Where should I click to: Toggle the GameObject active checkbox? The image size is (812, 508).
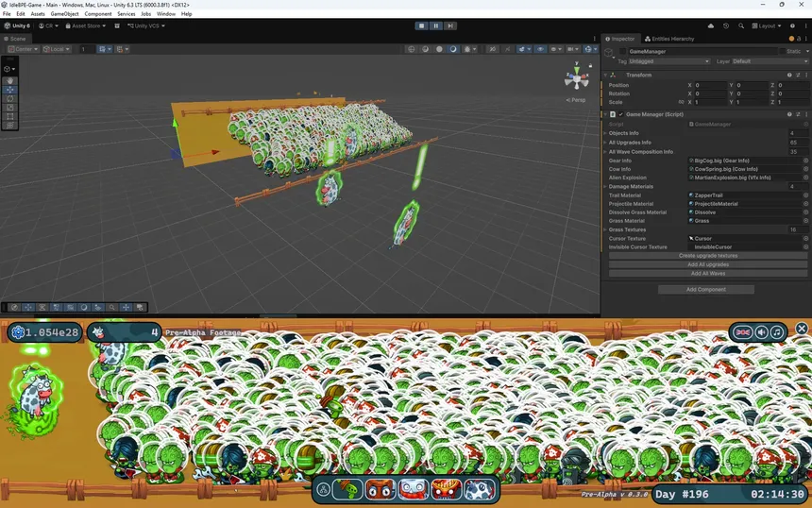pyautogui.click(x=620, y=51)
